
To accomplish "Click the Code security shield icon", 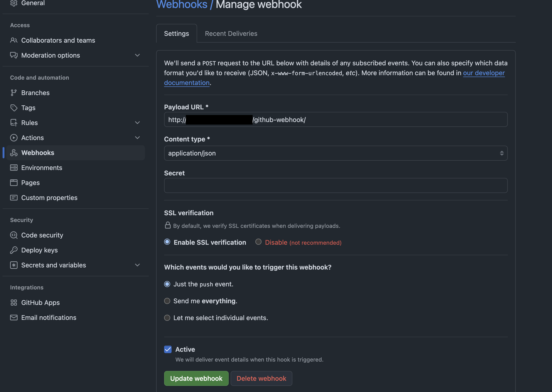I will 14,235.
